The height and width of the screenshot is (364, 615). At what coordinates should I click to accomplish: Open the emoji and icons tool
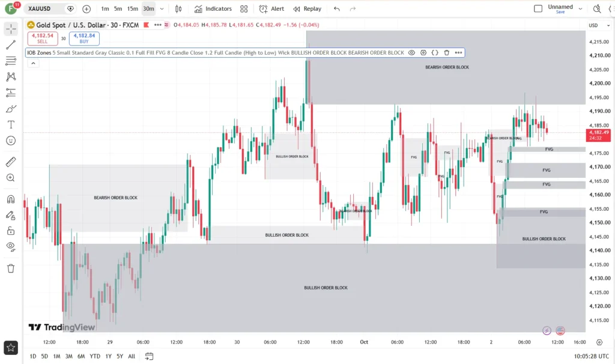tap(11, 141)
